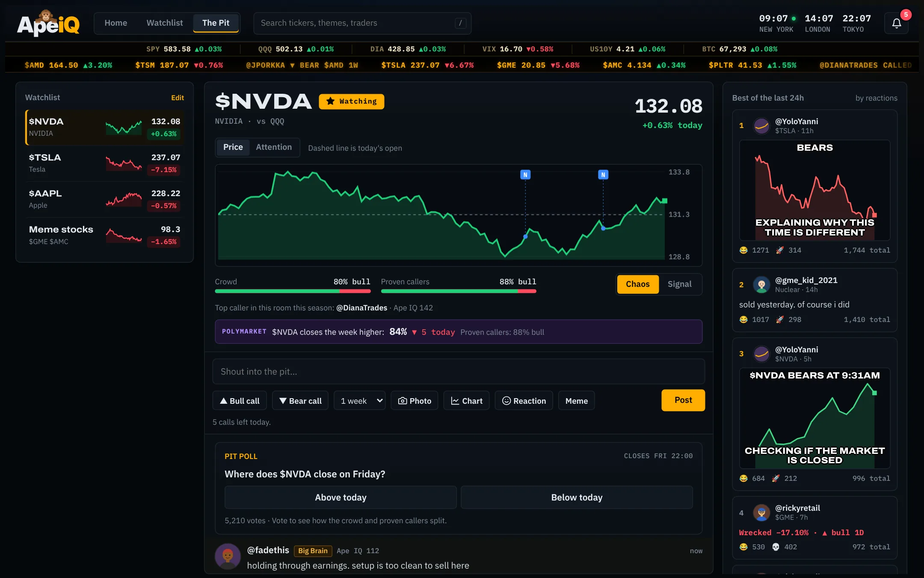924x578 pixels.
Task: Focus the search tickers field
Action: pos(362,23)
